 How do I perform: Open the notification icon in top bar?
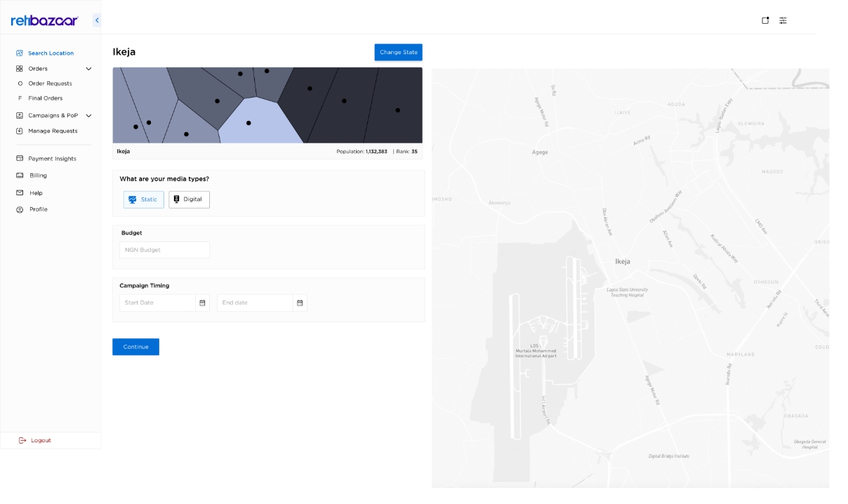point(765,20)
